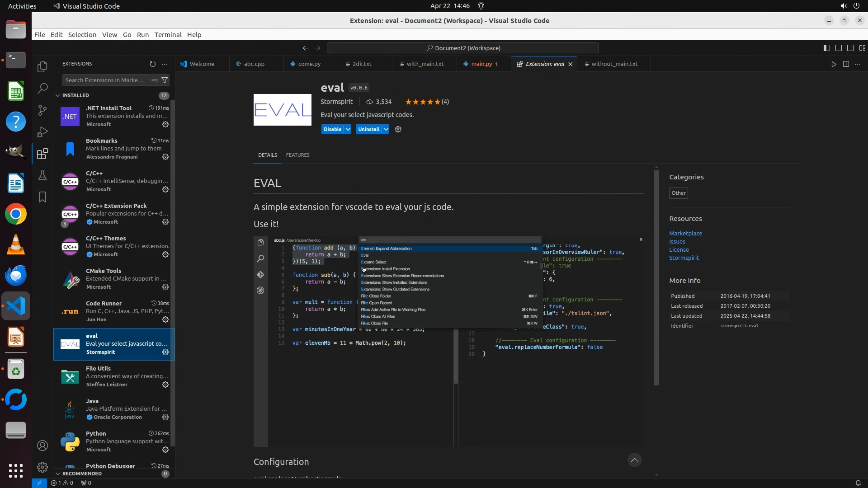Click the filter extensions funnel icon
The image size is (868, 488).
coord(165,80)
